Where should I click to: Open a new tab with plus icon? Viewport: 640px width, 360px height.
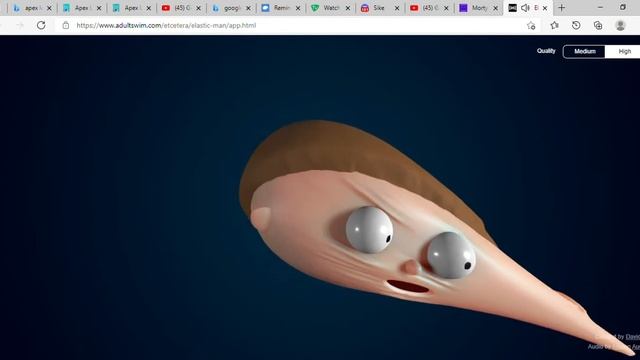click(x=561, y=8)
